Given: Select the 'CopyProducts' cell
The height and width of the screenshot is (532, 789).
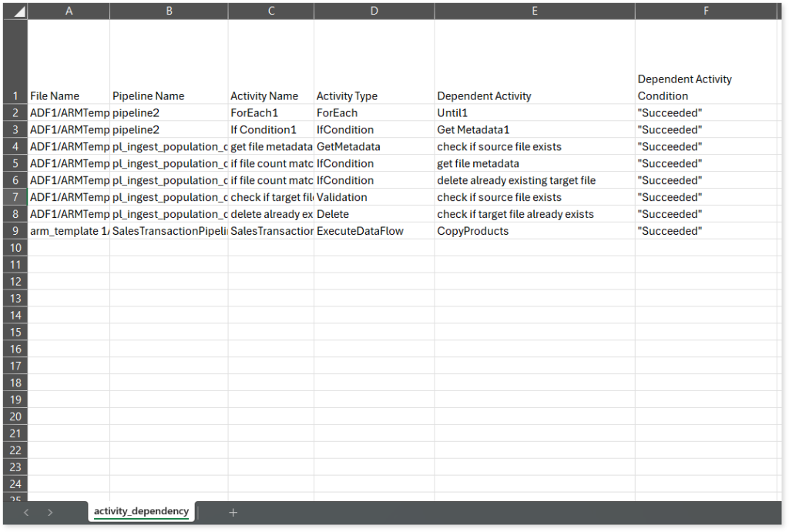Looking at the screenshot, I should 472,231.
